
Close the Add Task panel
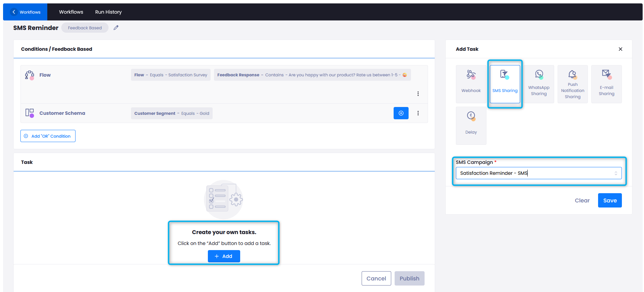[x=620, y=49]
